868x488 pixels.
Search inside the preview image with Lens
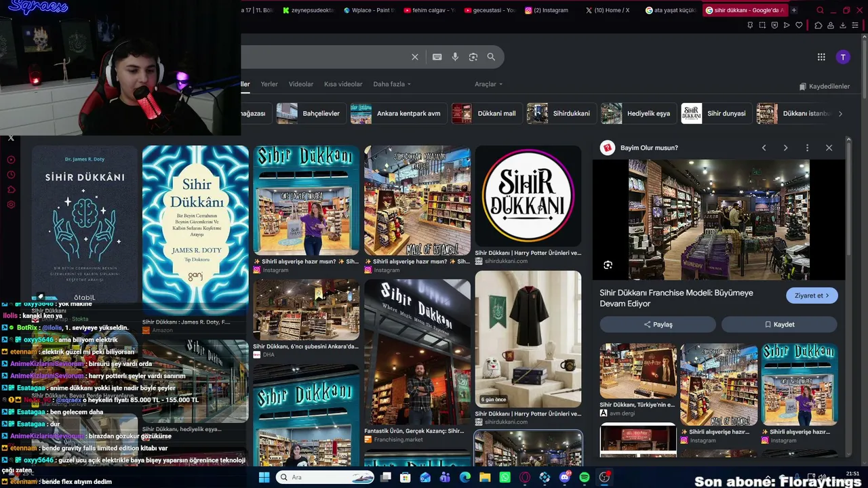pyautogui.click(x=608, y=265)
